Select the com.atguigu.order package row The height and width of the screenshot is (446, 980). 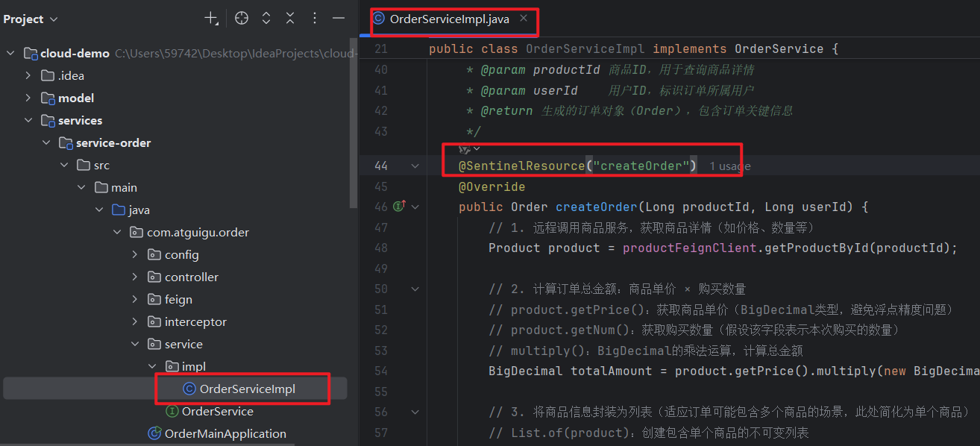175,232
